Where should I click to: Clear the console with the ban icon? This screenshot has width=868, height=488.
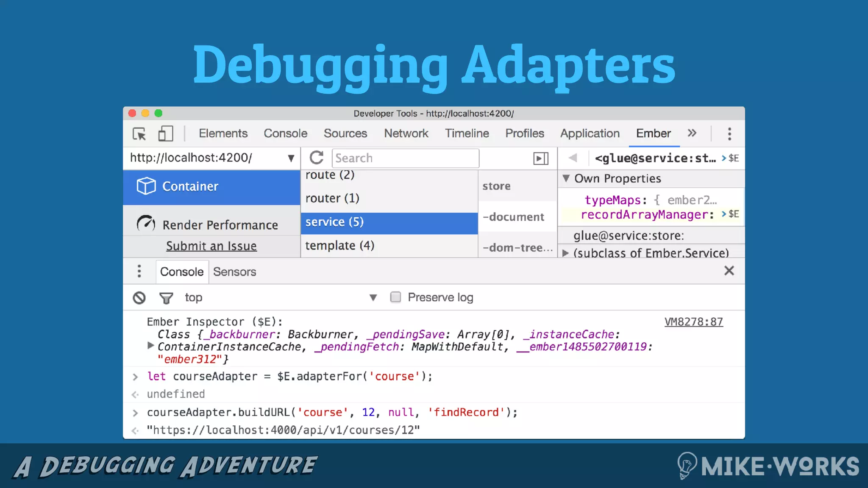(139, 298)
